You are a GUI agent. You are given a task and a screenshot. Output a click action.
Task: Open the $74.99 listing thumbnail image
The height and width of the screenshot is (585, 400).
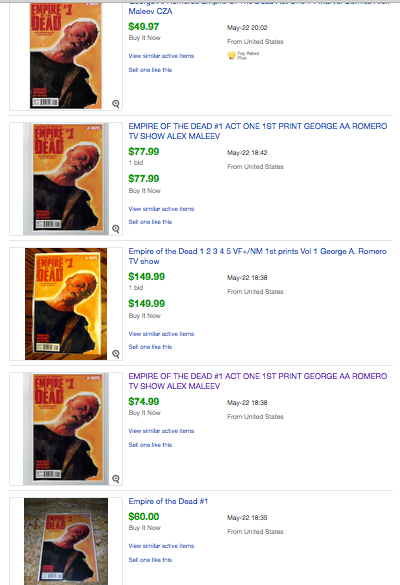pos(66,429)
